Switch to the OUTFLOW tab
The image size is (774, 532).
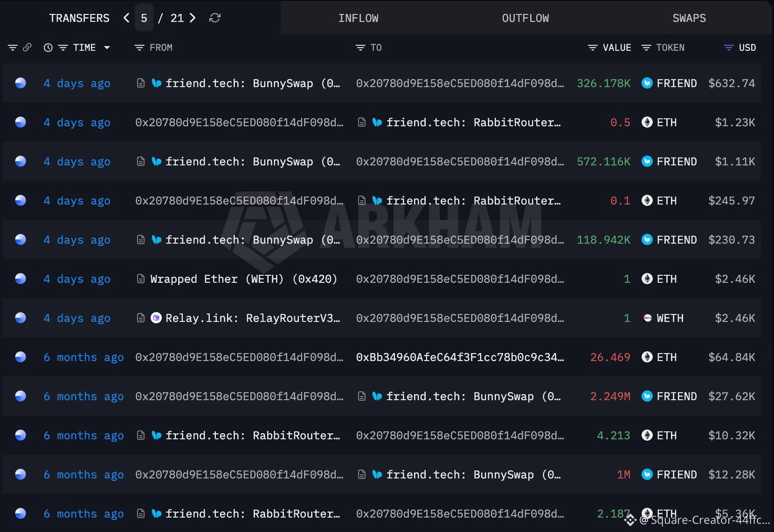[525, 18]
